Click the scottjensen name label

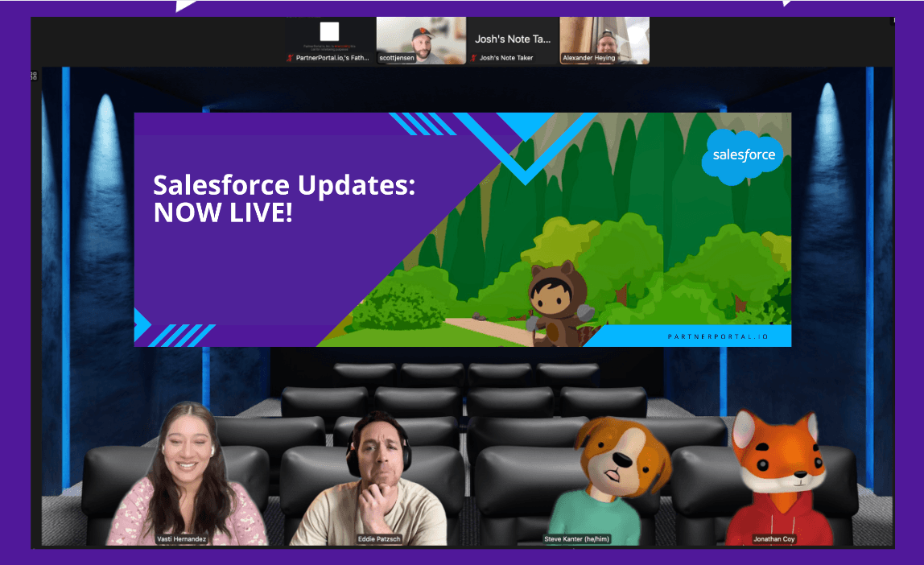click(397, 58)
